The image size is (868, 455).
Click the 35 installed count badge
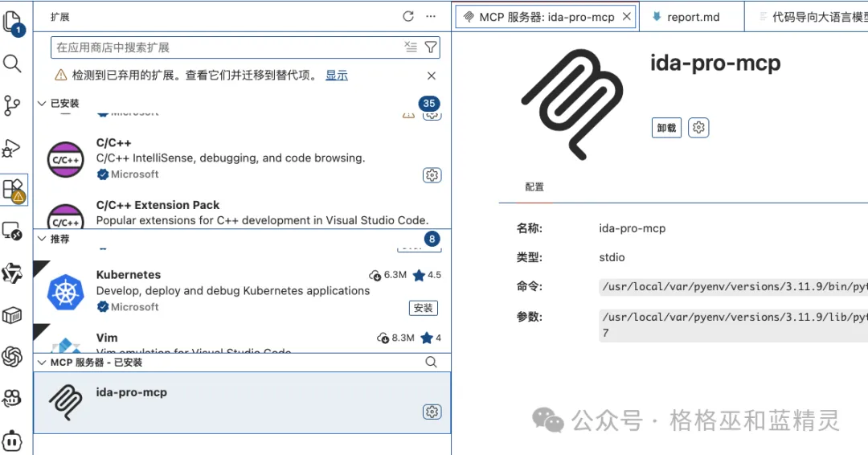(x=429, y=104)
